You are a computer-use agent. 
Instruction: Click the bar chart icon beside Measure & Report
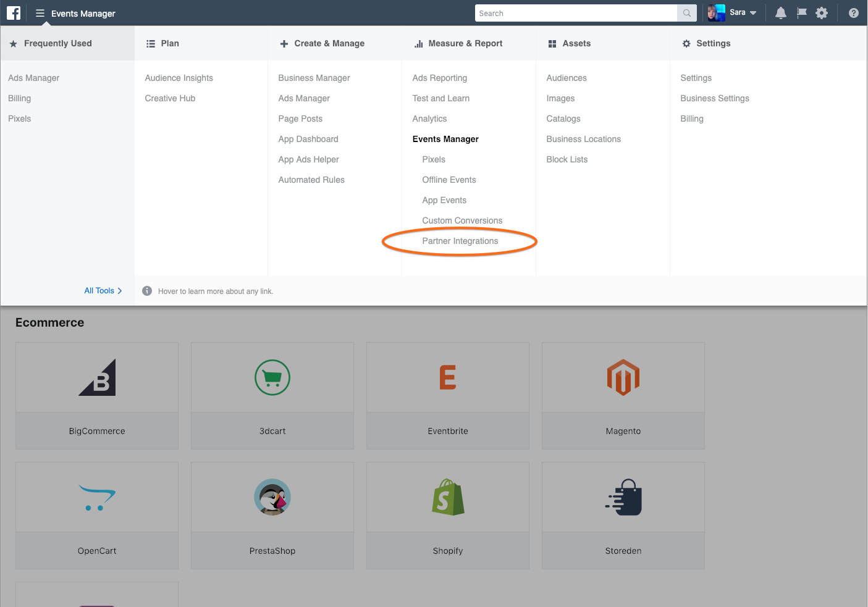tap(419, 44)
